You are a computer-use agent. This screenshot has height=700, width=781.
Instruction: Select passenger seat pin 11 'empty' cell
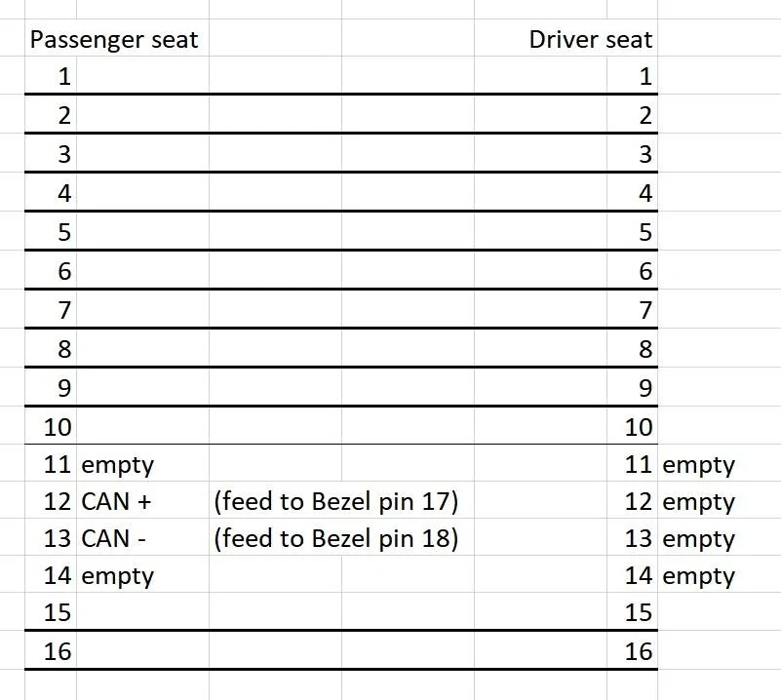pos(142,463)
